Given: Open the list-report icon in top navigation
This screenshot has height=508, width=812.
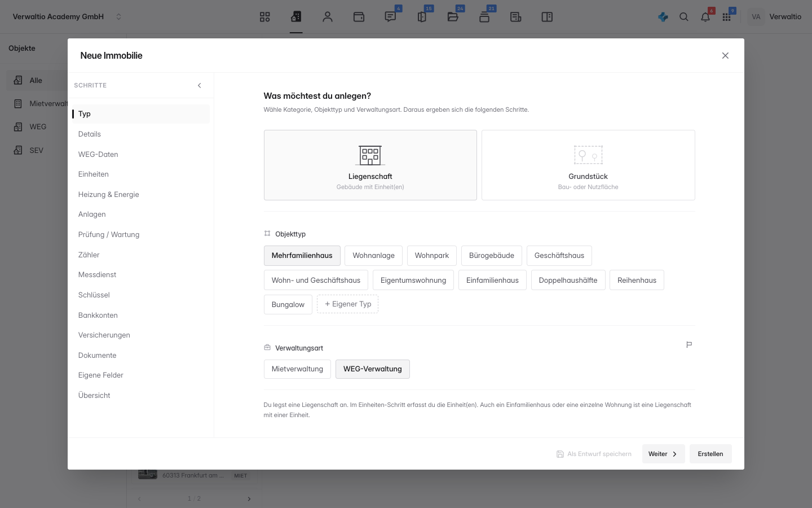Looking at the screenshot, I should [515, 17].
